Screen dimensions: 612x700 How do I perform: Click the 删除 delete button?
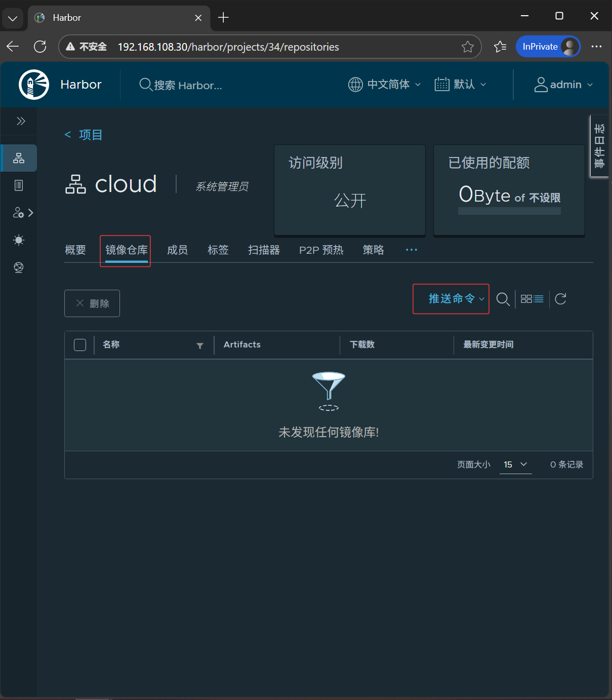click(92, 303)
